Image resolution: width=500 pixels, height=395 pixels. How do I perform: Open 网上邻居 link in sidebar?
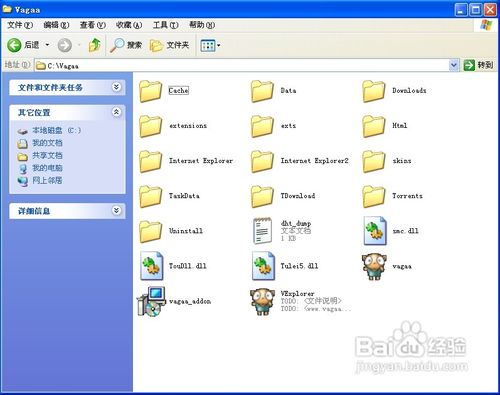tap(47, 181)
